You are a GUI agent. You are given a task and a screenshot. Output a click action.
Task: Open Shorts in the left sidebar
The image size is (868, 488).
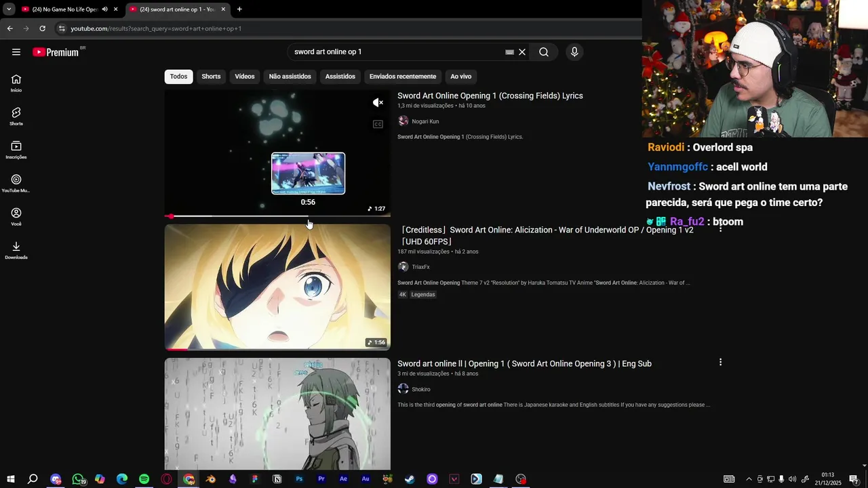point(16,117)
